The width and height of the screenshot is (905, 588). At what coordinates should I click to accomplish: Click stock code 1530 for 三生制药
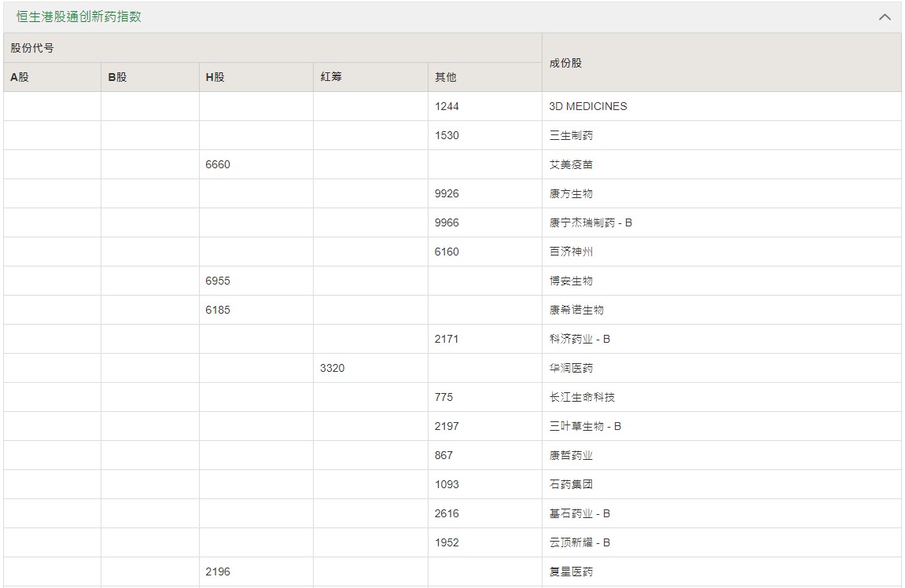click(447, 135)
